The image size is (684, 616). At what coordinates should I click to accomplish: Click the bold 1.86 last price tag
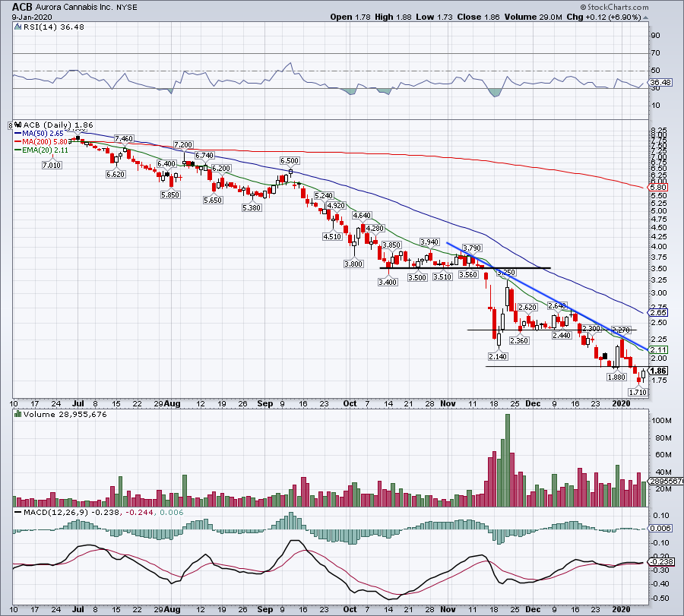[x=658, y=371]
